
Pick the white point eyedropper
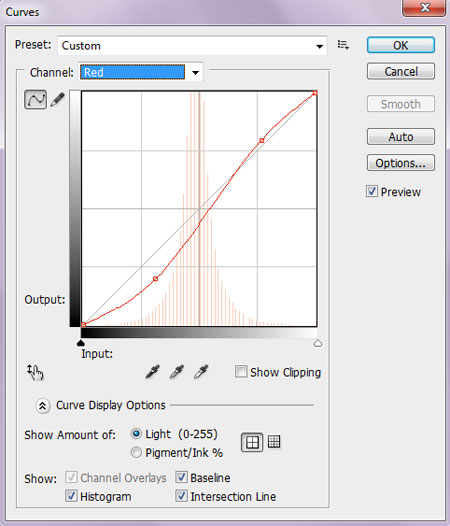[201, 372]
